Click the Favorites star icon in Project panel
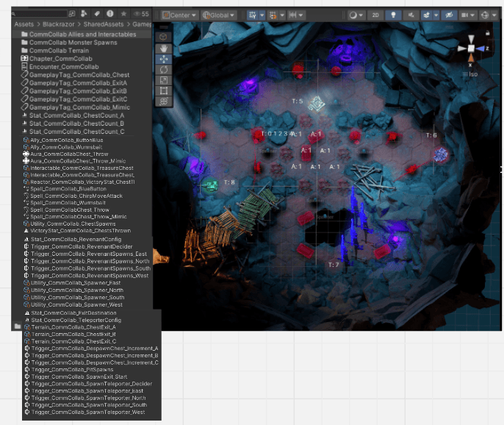 (x=123, y=14)
